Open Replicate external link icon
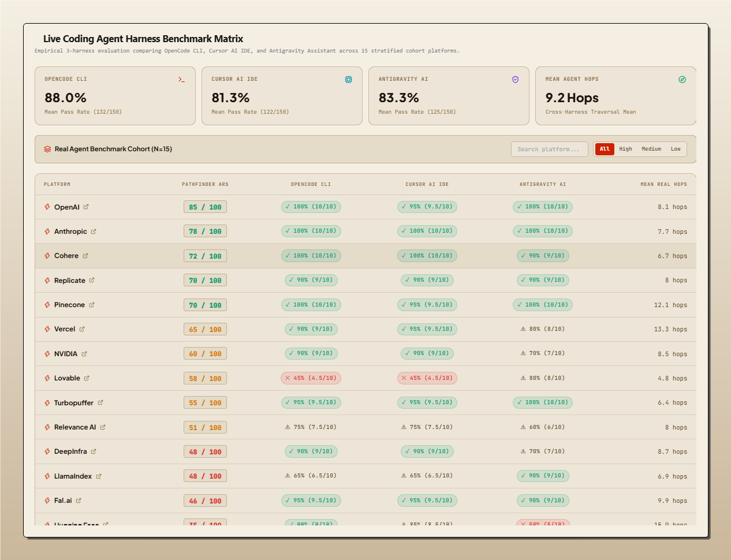Screen dimensions: 731x560 pos(92,281)
